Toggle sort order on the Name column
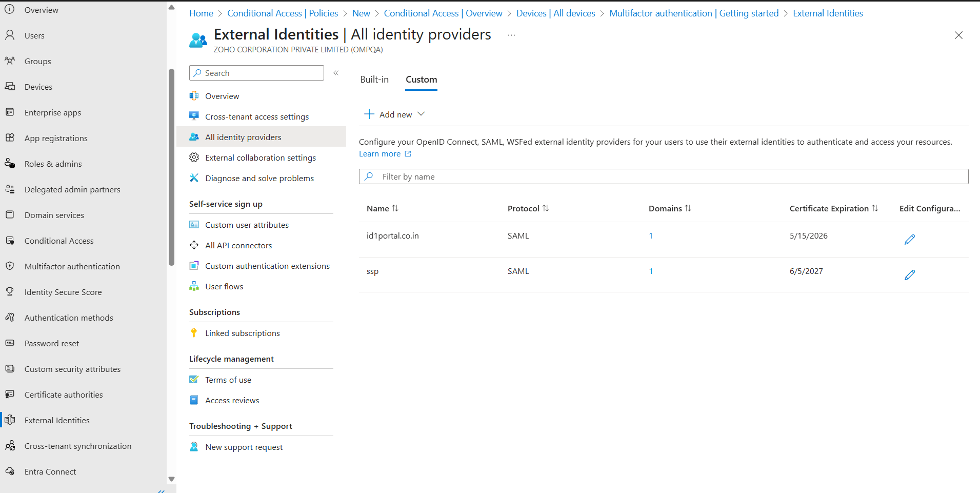The width and height of the screenshot is (980, 493). (395, 208)
